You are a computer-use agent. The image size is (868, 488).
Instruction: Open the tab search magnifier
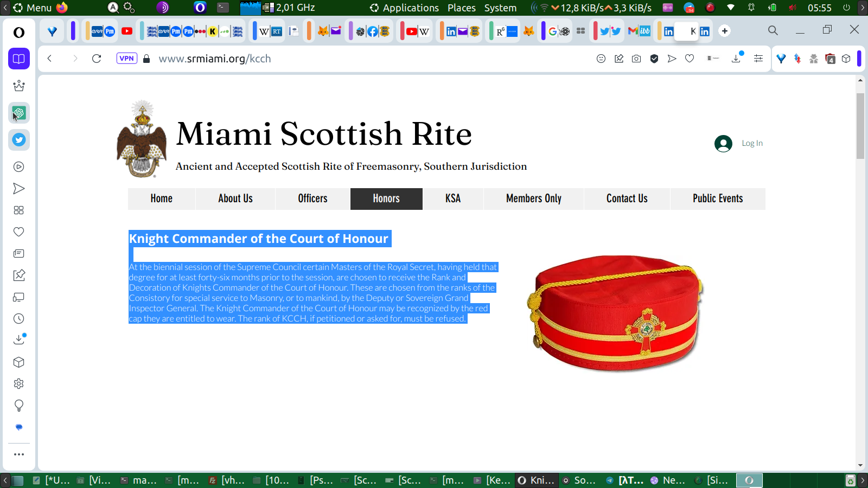tap(773, 31)
